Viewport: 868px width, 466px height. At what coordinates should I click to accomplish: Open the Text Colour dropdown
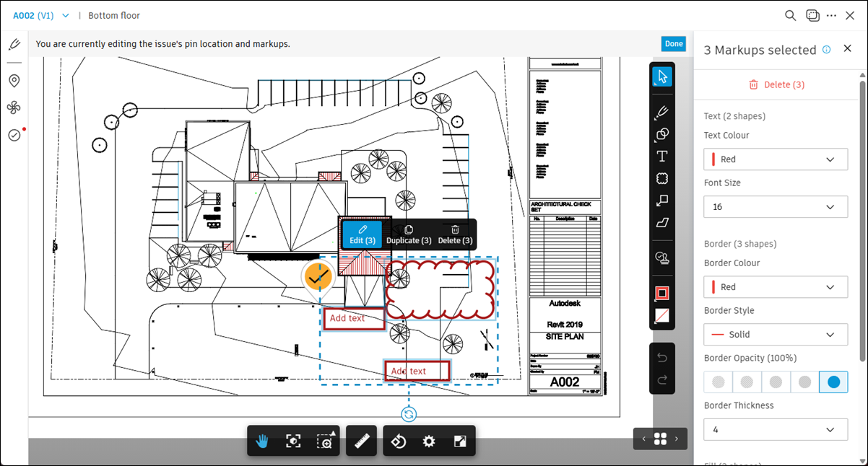point(776,159)
